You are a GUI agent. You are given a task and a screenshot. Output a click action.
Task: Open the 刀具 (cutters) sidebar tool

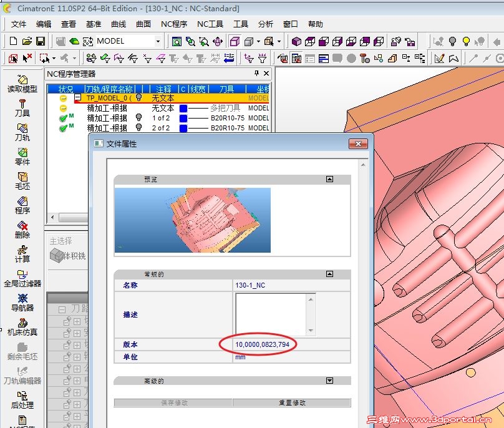click(22, 108)
